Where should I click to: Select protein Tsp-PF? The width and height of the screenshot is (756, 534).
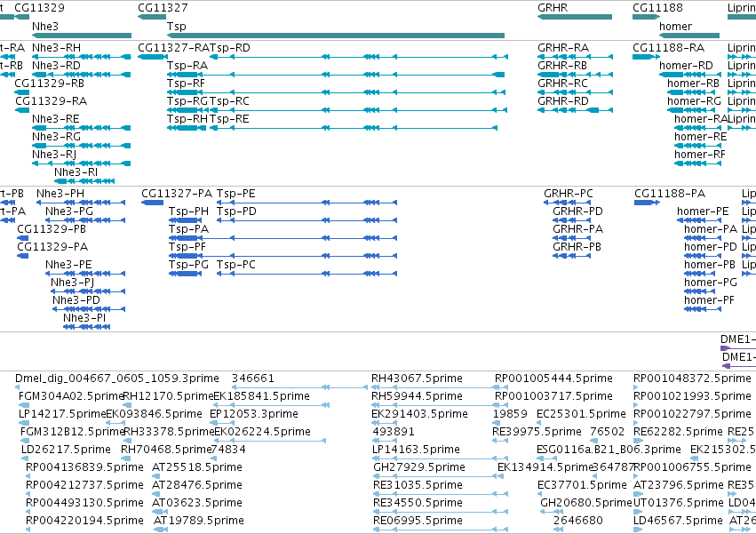(x=283, y=256)
